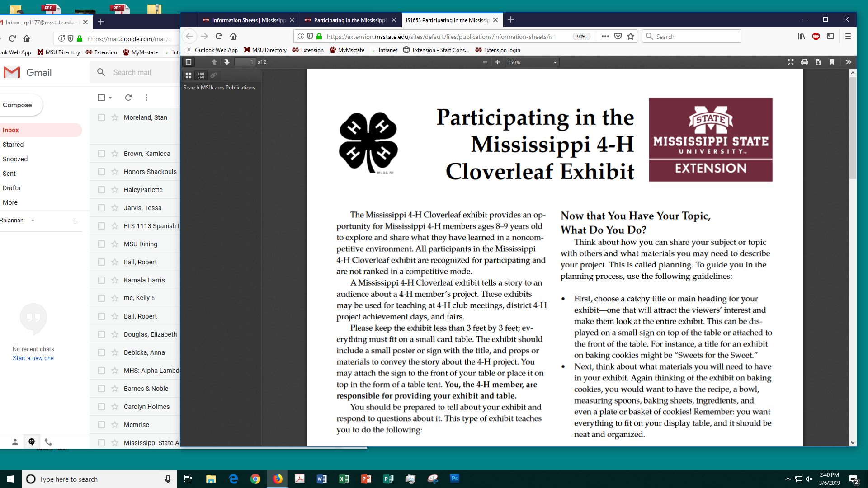868x488 pixels.
Task: Open MSU Directory bookmark in PDF window
Action: pyautogui.click(x=265, y=50)
